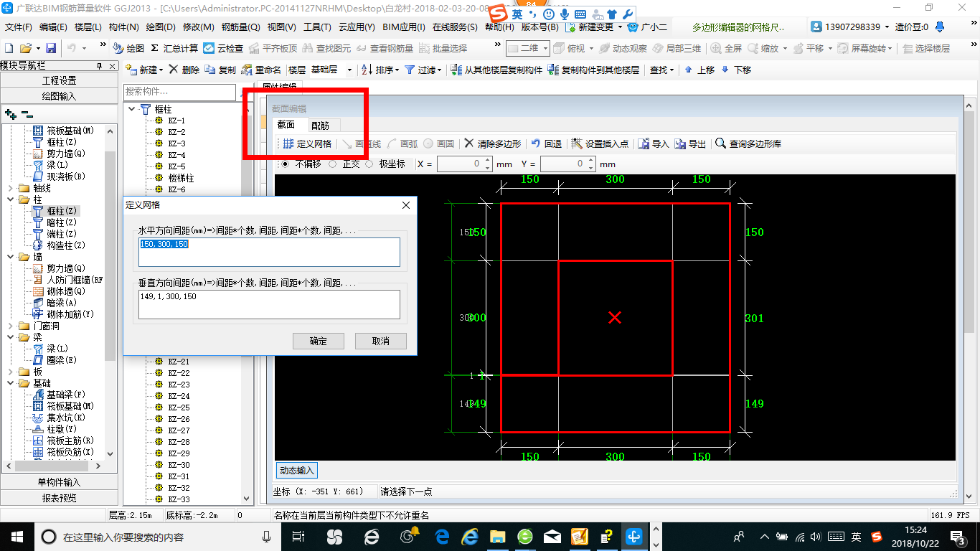Confirm the grid dialog with 确定
The width and height of the screenshot is (980, 551).
coord(319,341)
